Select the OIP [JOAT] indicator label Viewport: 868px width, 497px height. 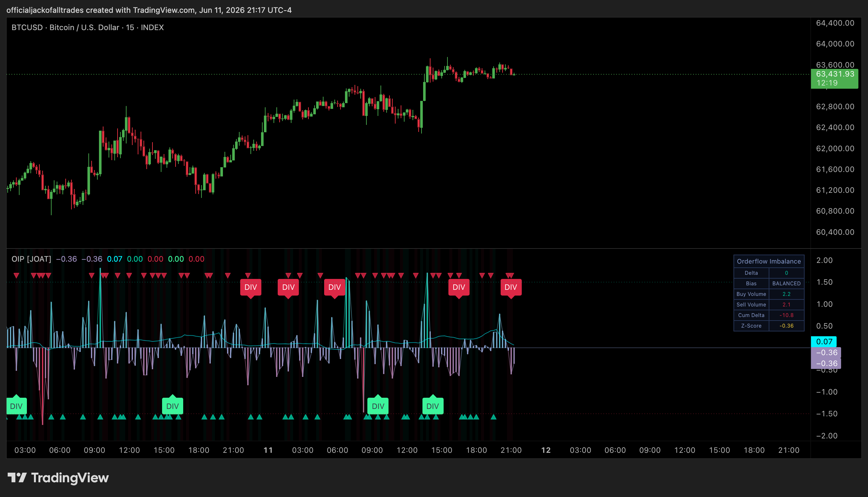click(31, 259)
